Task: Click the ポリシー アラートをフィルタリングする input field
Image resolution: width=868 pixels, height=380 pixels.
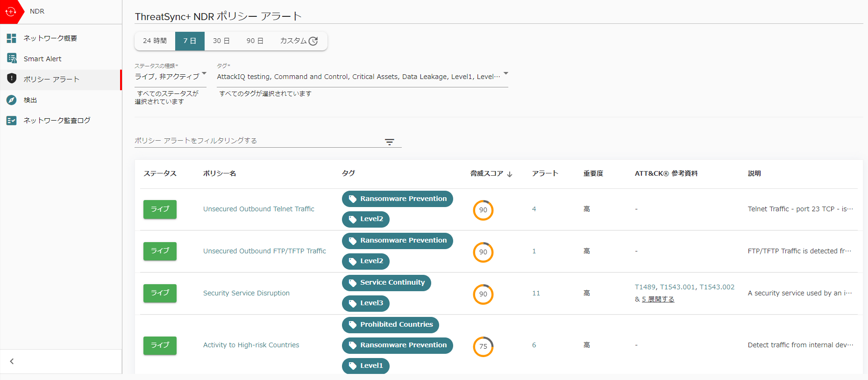Action: click(258, 141)
